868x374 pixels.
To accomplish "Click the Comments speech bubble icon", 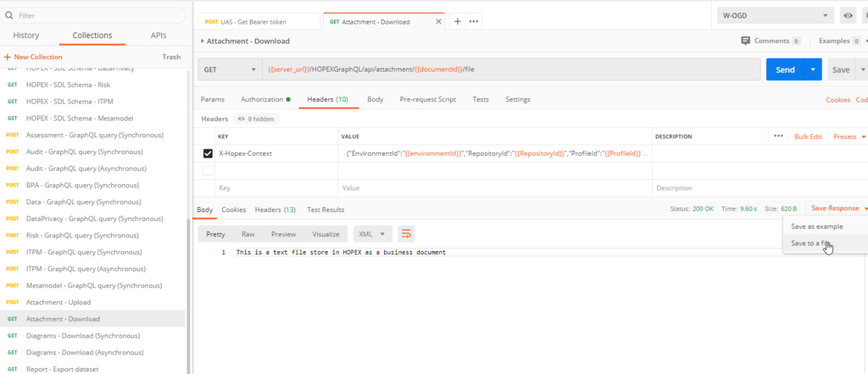I will [x=745, y=41].
